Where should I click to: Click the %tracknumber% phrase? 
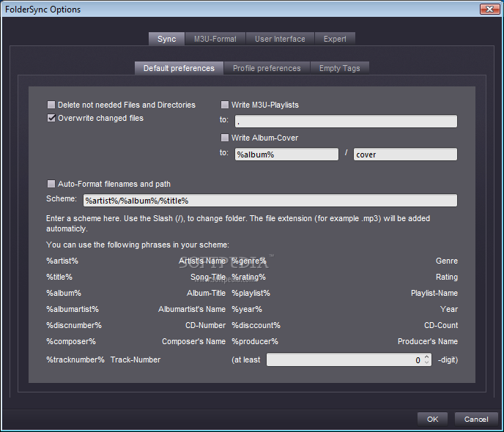(75, 360)
